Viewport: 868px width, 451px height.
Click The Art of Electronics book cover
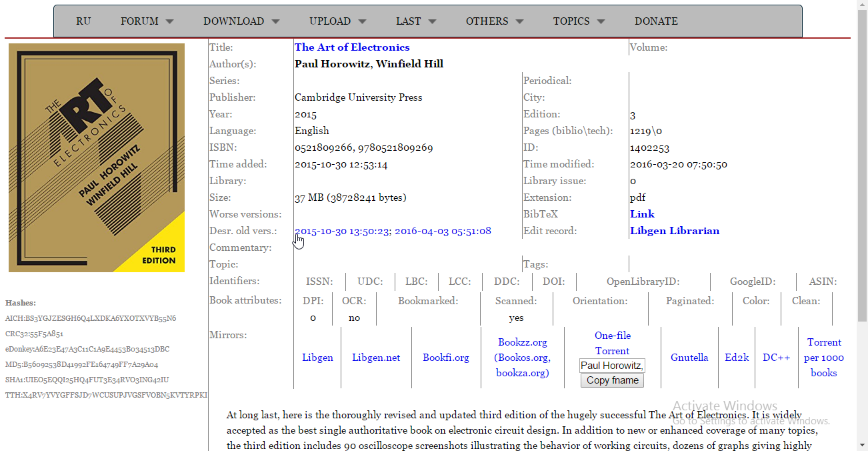point(97,158)
